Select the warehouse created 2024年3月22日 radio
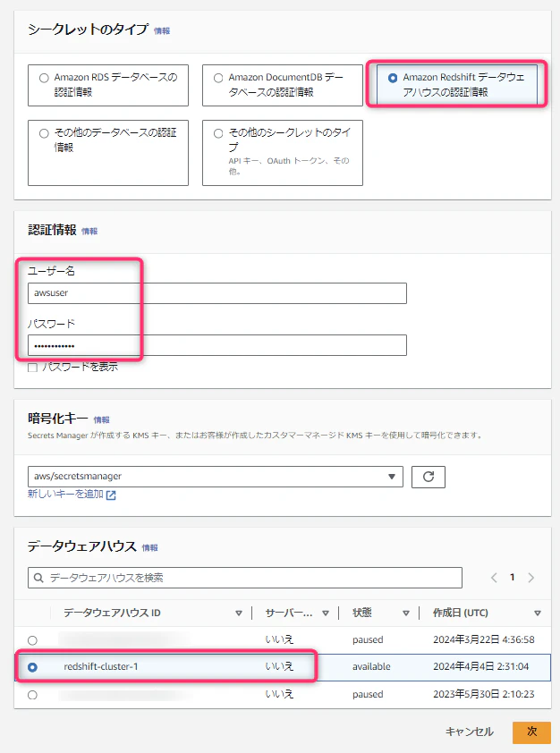Viewport: 560px width, 753px height. tap(33, 640)
